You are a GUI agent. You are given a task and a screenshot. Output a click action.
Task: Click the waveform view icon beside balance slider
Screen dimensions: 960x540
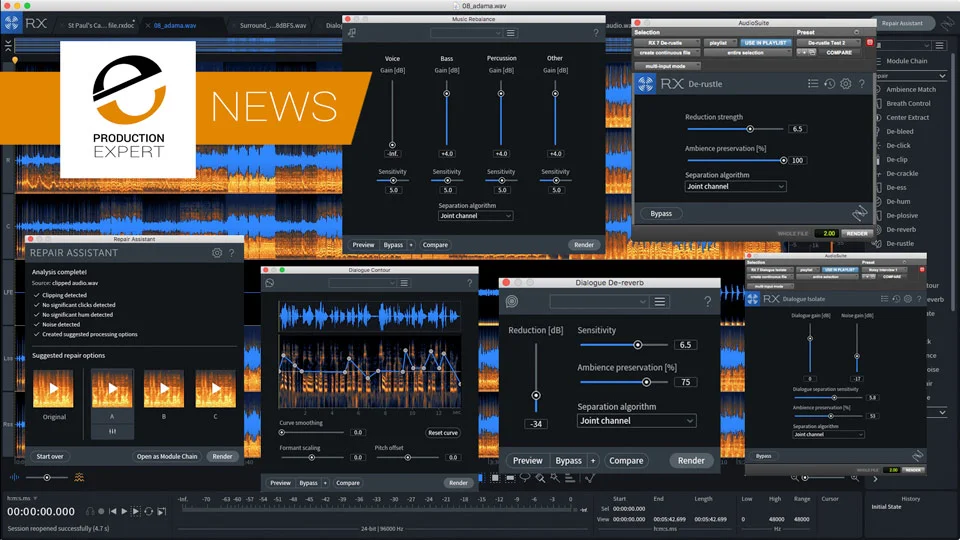coord(14,478)
